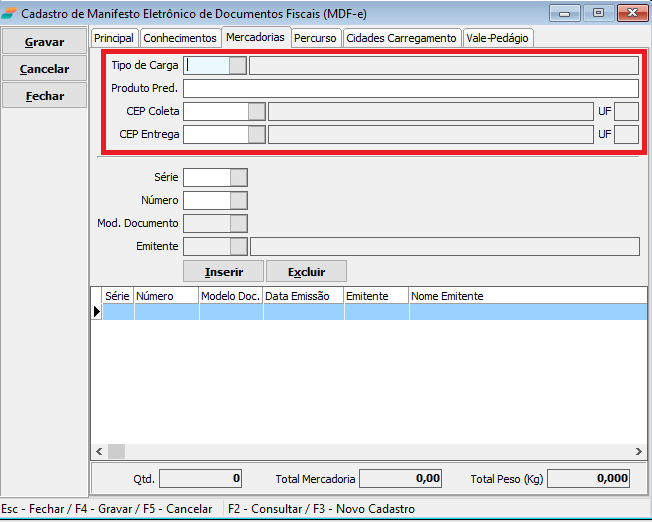Image resolution: width=652 pixels, height=522 pixels.
Task: Click the application icon in the title bar
Action: (10, 13)
